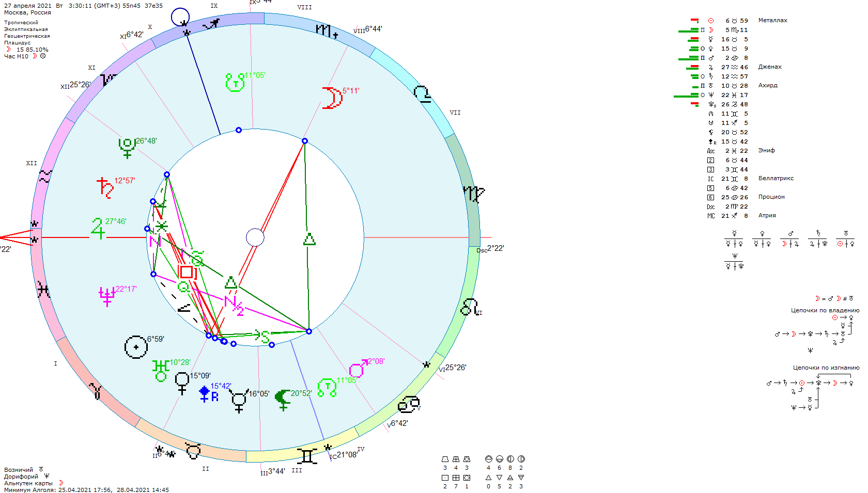Select the Capricorn sign glyph on the zodiac ring
The height and width of the screenshot is (493, 868).
point(109,79)
